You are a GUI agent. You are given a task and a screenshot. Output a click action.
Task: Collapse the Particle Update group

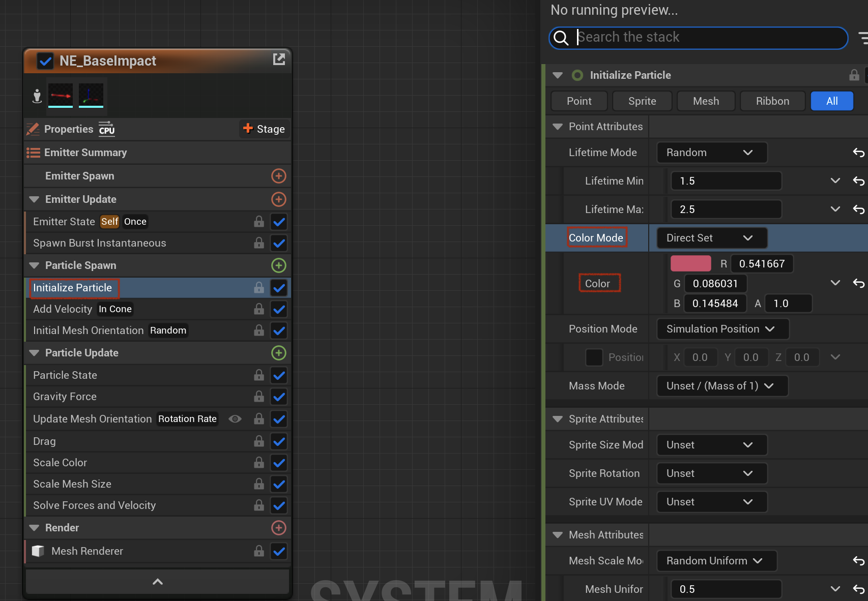34,353
